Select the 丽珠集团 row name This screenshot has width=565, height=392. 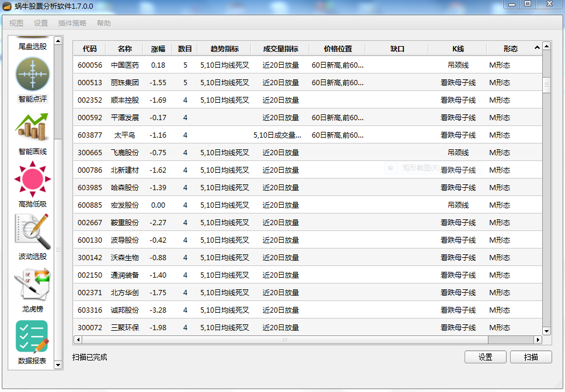[125, 82]
